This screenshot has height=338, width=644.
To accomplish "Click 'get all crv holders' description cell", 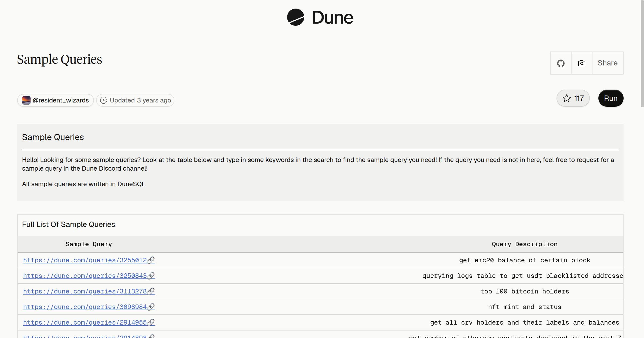I will click(525, 322).
